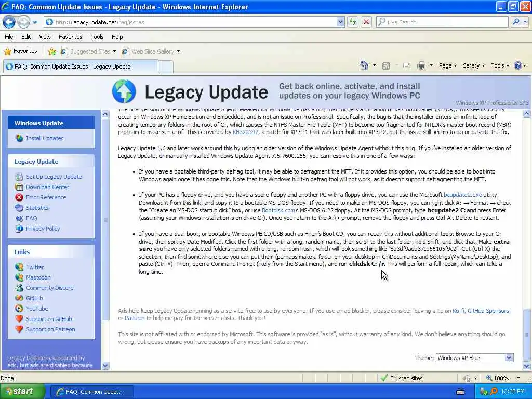The height and width of the screenshot is (399, 532).
Task: Open Twitter link in Links section
Action: 35,267
